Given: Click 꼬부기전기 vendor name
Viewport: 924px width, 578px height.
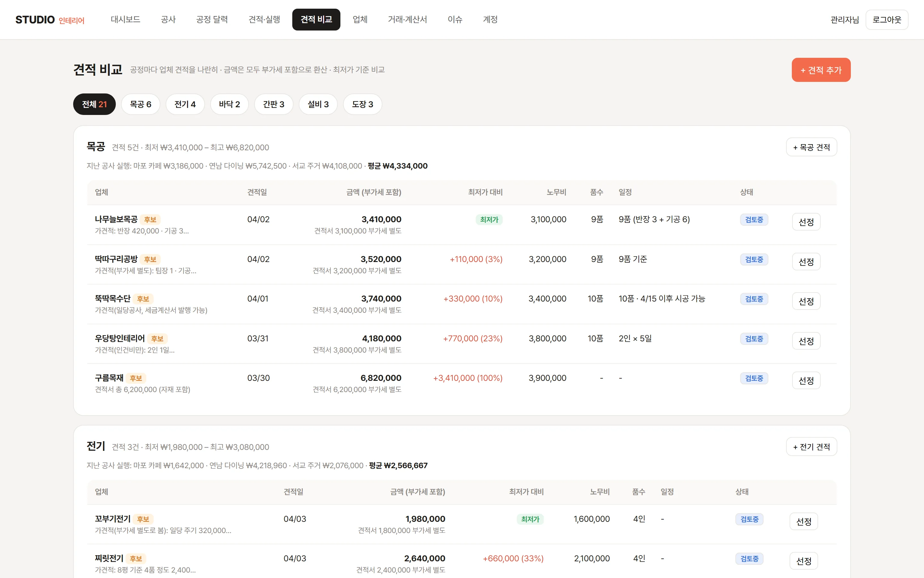Looking at the screenshot, I should click(x=113, y=519).
